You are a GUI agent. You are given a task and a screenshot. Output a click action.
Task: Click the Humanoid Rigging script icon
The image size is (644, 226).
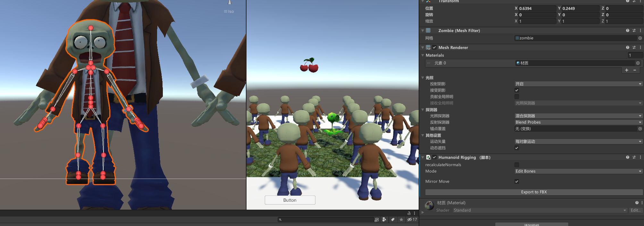[428, 157]
